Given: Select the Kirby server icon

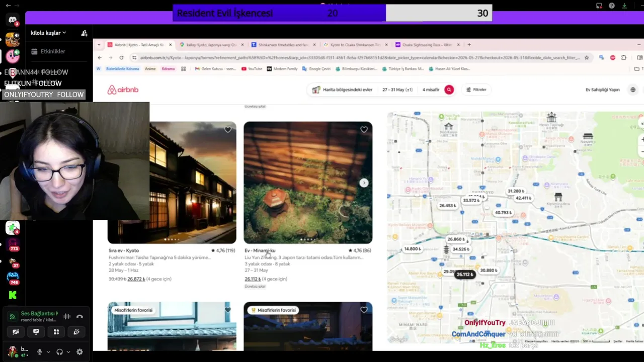Looking at the screenshot, I should (x=13, y=56).
